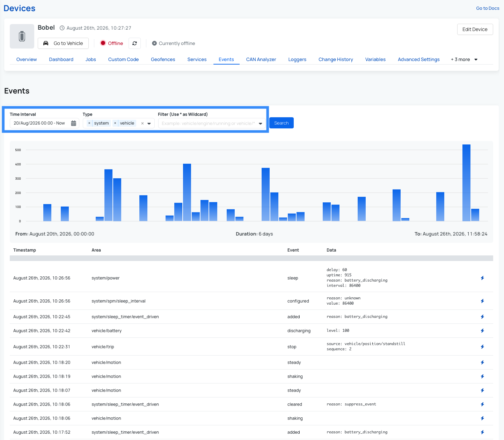Click timestamp August 26th, 2026, 10:22:31
This screenshot has height=440, width=504.
coord(42,347)
